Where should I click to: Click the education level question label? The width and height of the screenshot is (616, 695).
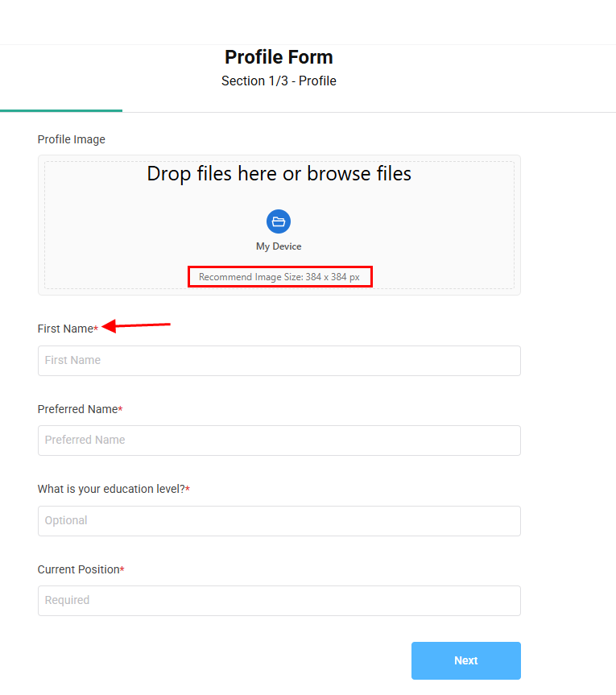[111, 489]
